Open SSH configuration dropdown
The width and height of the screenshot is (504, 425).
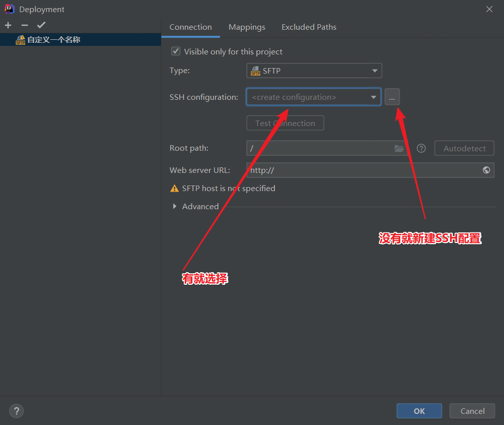(313, 97)
